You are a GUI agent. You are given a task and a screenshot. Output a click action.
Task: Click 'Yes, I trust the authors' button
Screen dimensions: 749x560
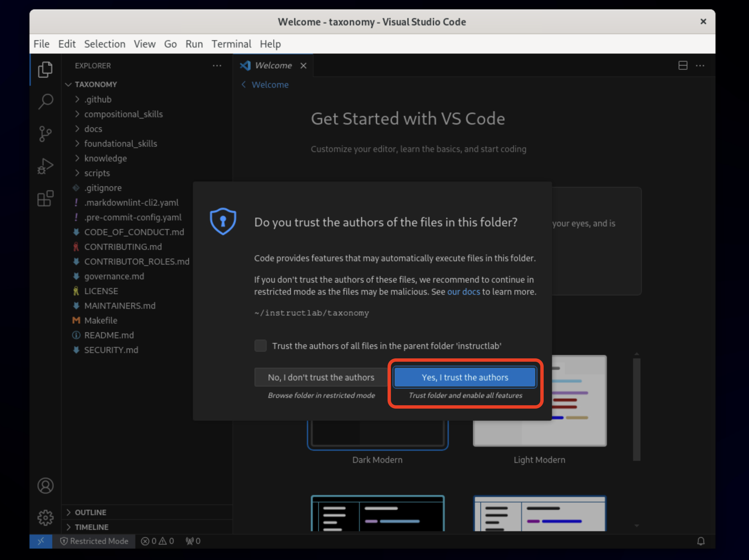[465, 377]
